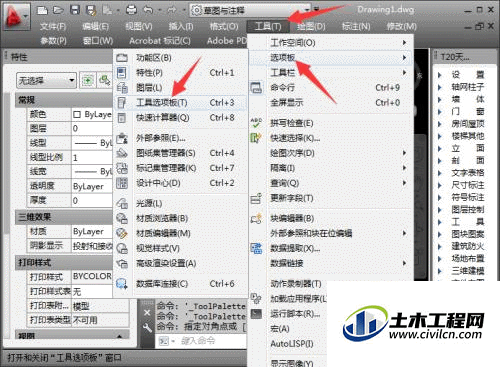
Task: Collapse the 常规 section header
Action: click(x=64, y=100)
